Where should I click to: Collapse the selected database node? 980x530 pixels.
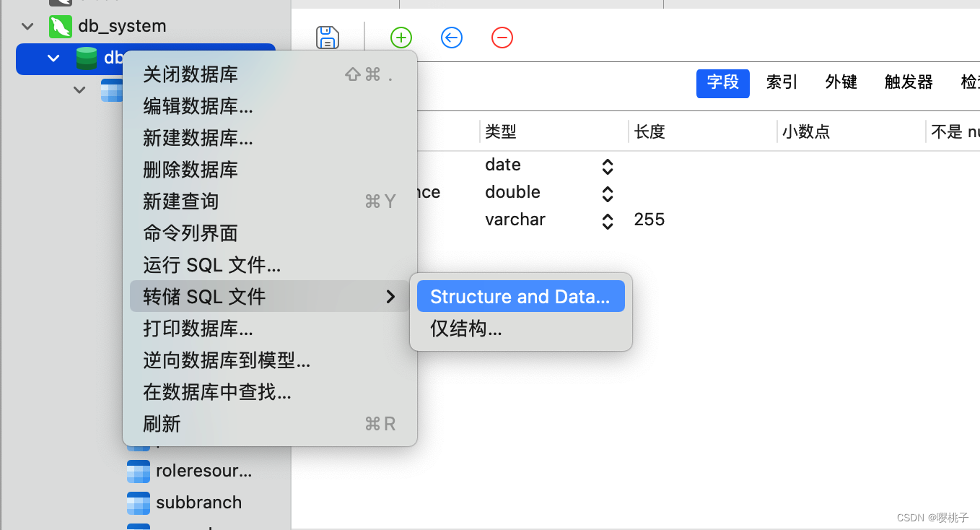[53, 58]
